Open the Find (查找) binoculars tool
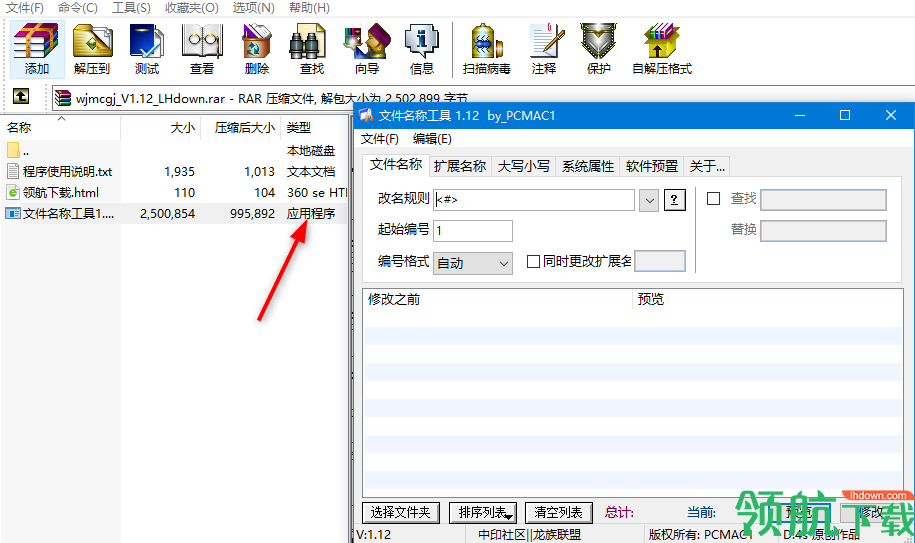 coord(312,49)
